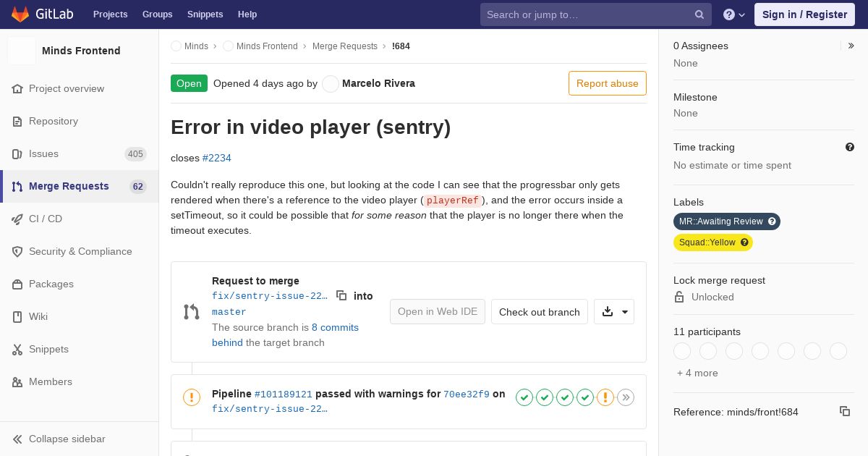Click the Wiki book icon
Viewport: 868px width, 456px height.
[17, 316]
